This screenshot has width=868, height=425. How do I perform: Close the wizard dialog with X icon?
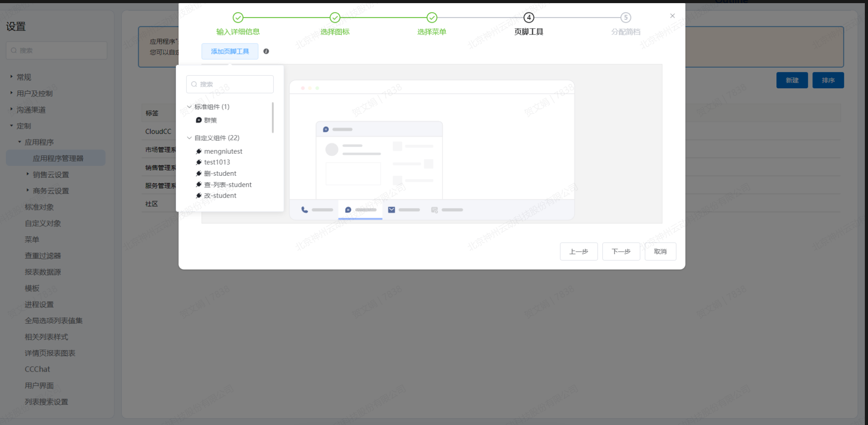point(672,16)
